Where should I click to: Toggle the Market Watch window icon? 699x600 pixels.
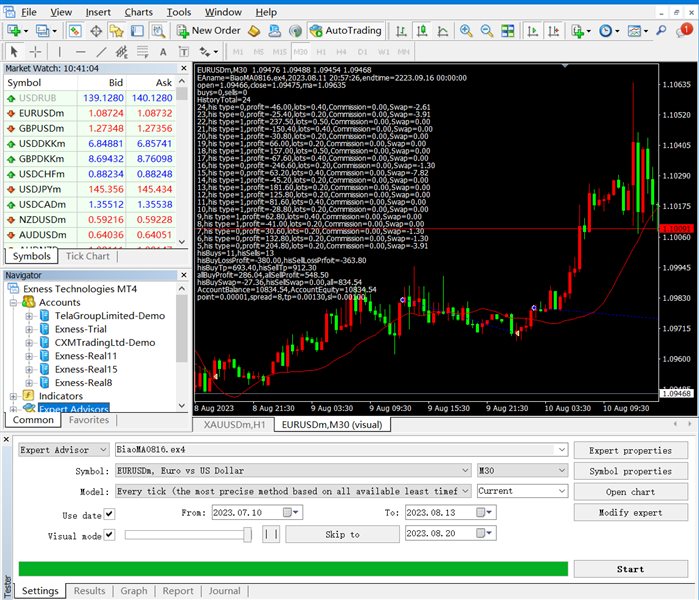(x=75, y=31)
